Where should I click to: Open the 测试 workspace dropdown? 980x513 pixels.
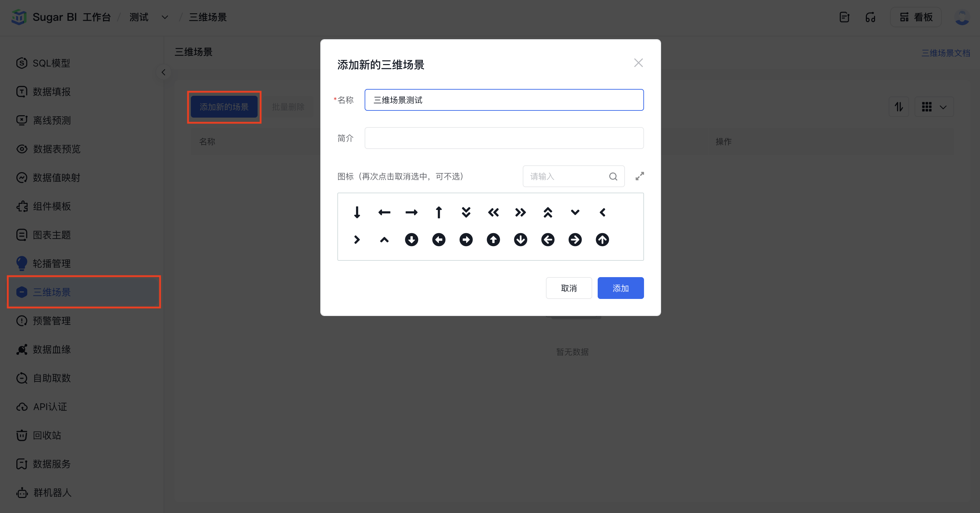(x=148, y=17)
